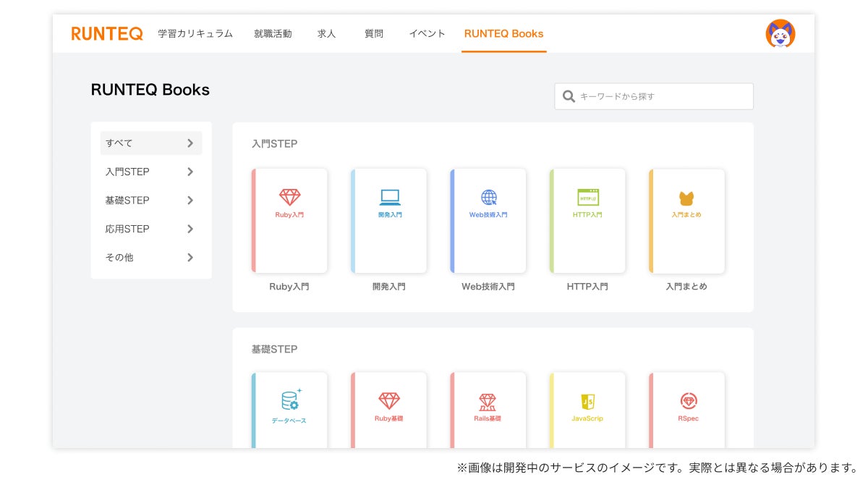
Task: Open the 質問 nav item
Action: pyautogui.click(x=374, y=33)
